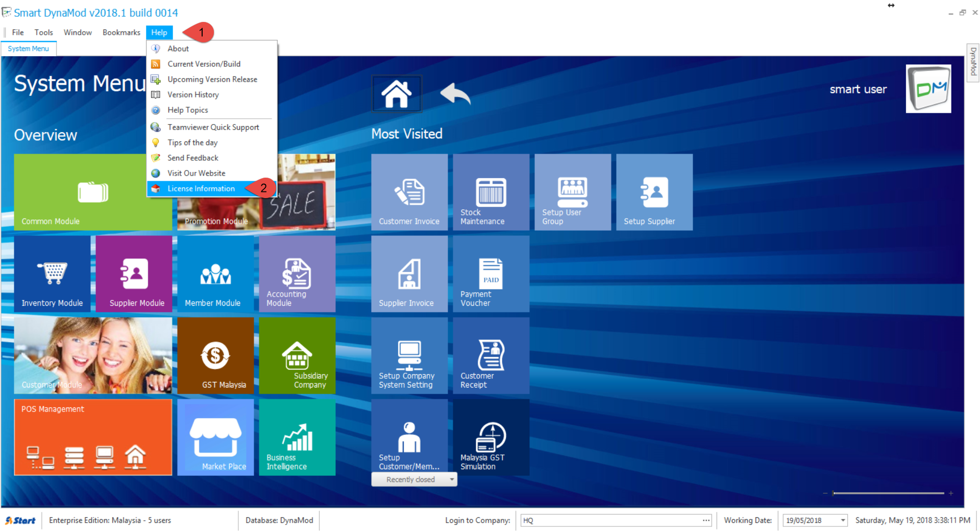Click the smart user name label
The image size is (980, 532).
point(858,89)
